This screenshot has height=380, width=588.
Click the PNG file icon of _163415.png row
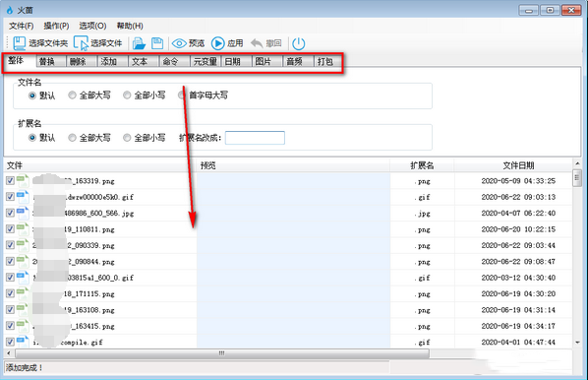click(x=23, y=326)
